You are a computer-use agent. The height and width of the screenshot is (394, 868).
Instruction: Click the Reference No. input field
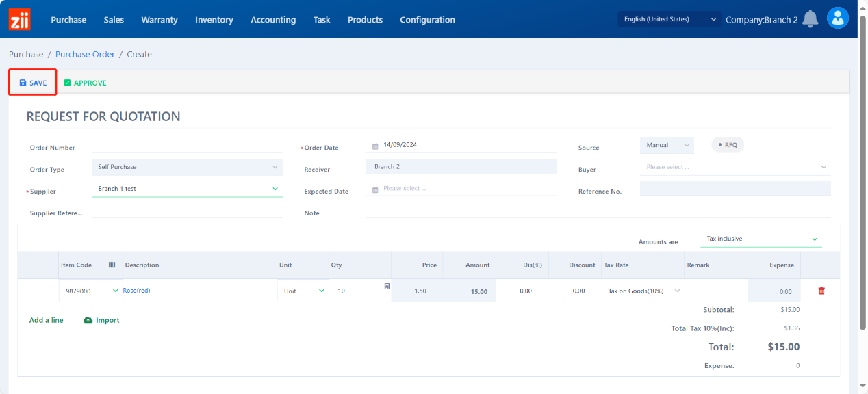point(735,189)
